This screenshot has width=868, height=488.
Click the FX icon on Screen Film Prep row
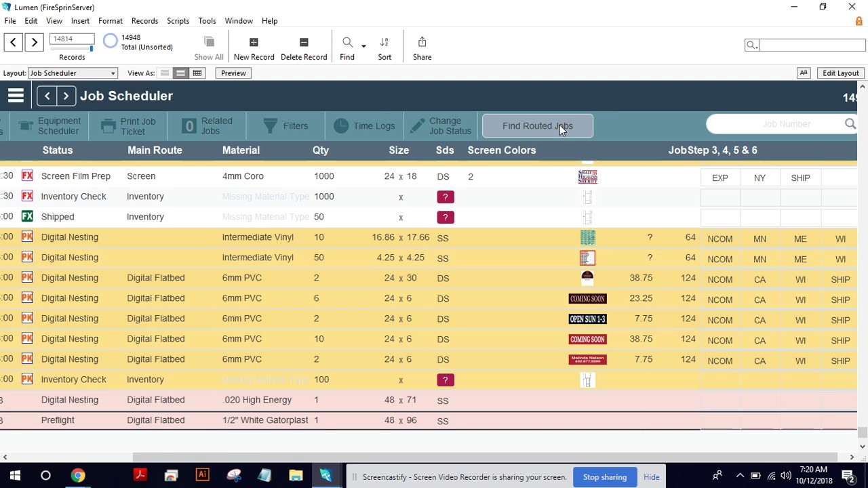tap(27, 176)
